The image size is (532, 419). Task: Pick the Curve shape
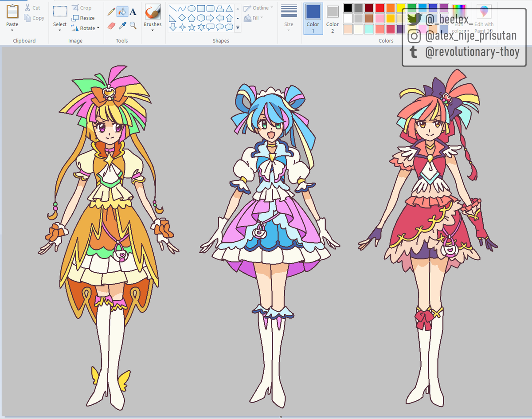click(x=182, y=8)
